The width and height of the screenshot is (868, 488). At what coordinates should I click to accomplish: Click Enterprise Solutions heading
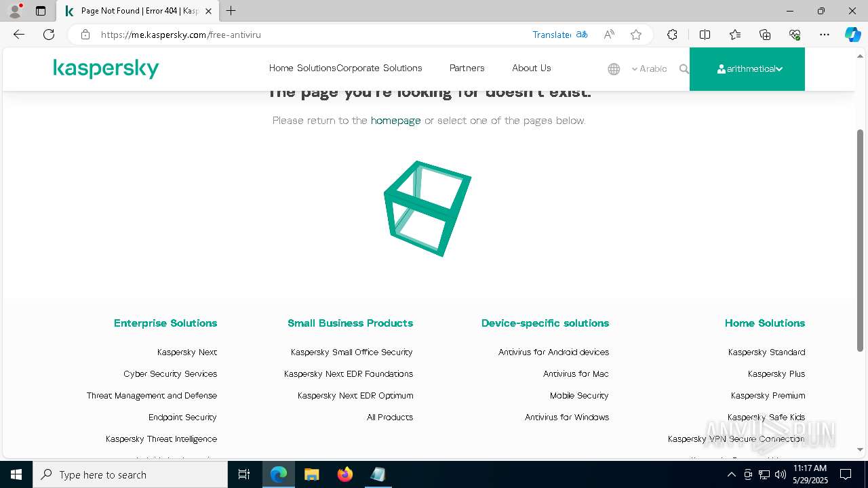click(165, 323)
